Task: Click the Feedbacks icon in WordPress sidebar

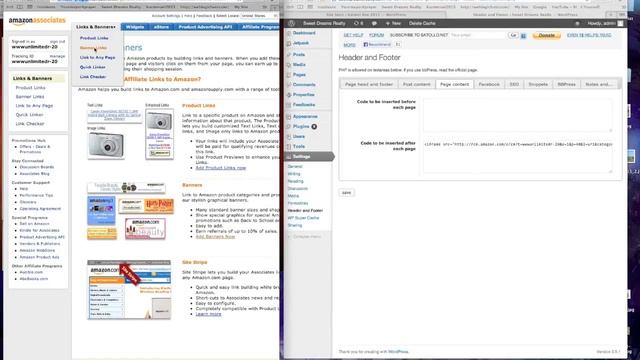Action: tap(289, 105)
